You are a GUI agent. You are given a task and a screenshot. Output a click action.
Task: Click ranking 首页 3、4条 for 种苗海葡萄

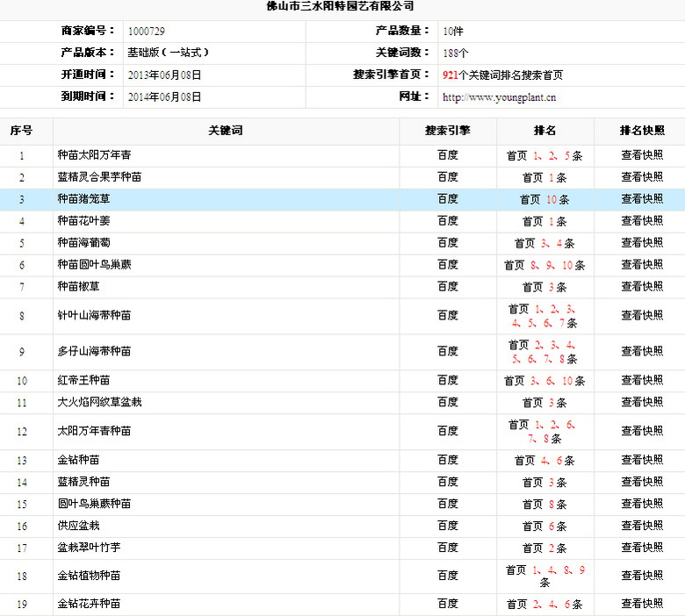coord(544,243)
